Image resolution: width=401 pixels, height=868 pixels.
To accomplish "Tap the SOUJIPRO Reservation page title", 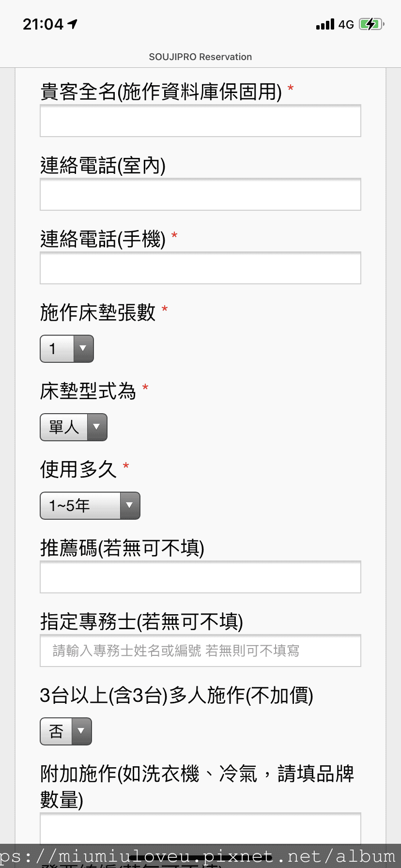I will coord(200,57).
